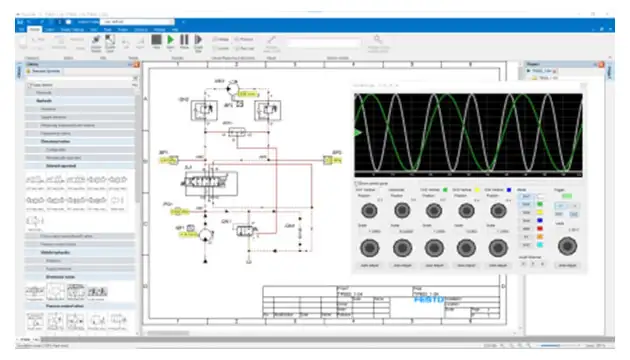Toggle the oscilloscope mode button beside the white swatch

click(x=526, y=196)
